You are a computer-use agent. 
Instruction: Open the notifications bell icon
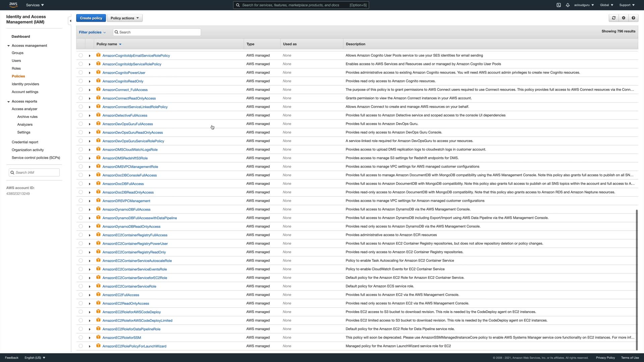[x=568, y=5]
